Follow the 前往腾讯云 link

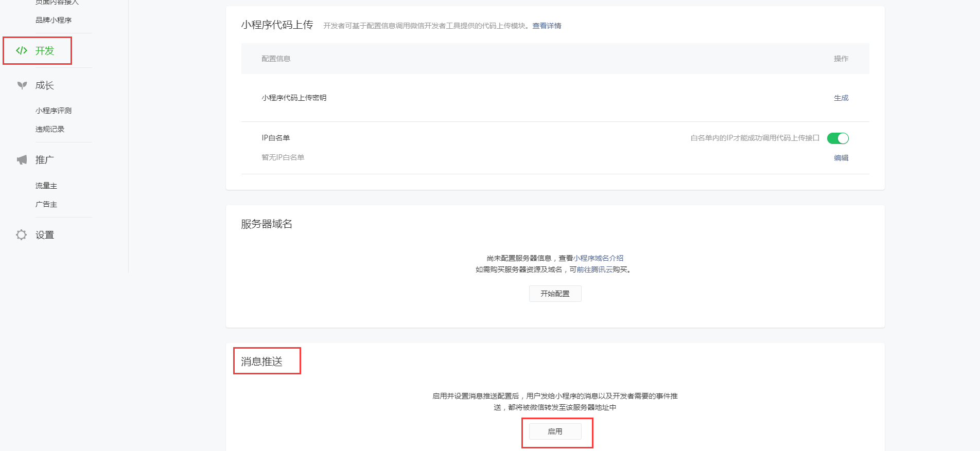[x=594, y=269]
